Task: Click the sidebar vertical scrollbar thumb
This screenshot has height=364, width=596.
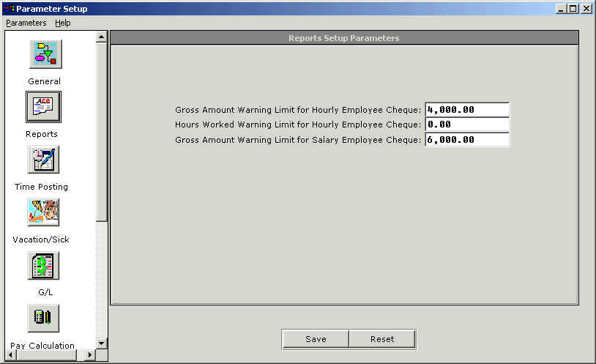Action: (x=102, y=132)
